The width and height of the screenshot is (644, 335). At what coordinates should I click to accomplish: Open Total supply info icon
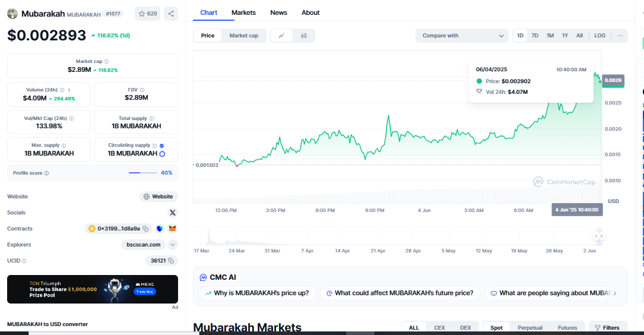click(x=151, y=118)
